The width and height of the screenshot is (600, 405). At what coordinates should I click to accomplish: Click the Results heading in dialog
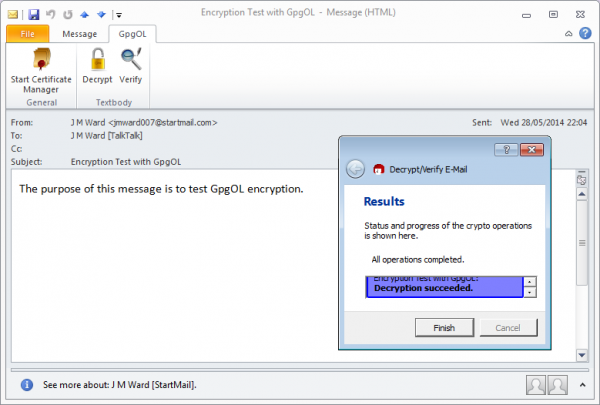(384, 201)
